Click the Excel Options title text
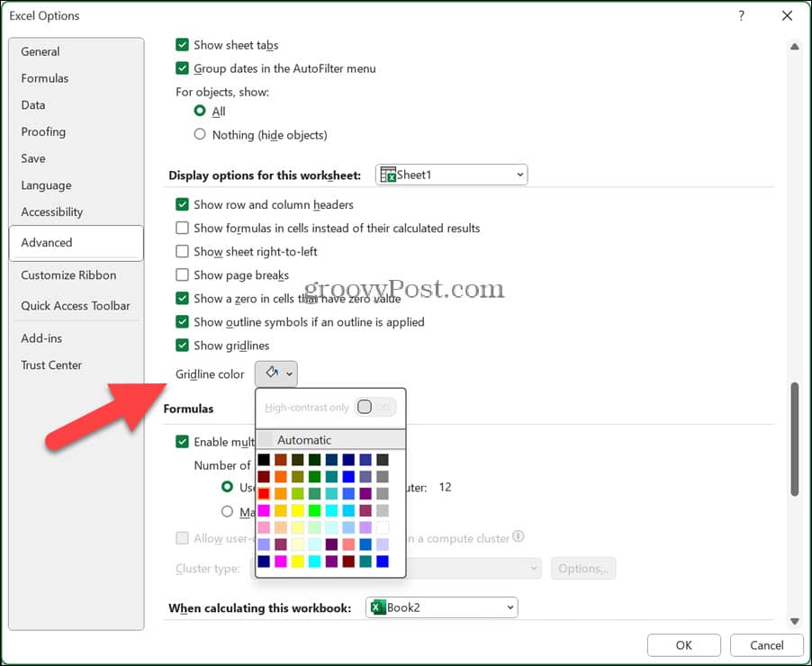 click(x=44, y=16)
